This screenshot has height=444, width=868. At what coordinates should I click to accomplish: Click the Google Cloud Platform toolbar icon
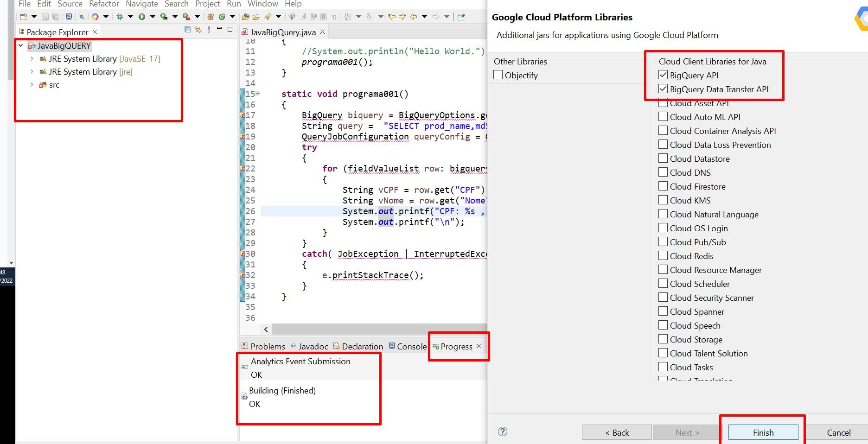point(95,17)
